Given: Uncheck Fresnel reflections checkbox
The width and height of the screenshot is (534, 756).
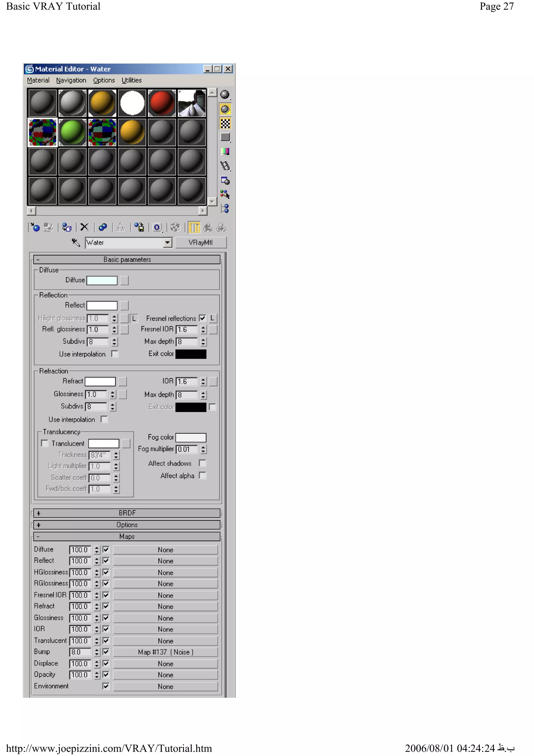Looking at the screenshot, I should [203, 318].
